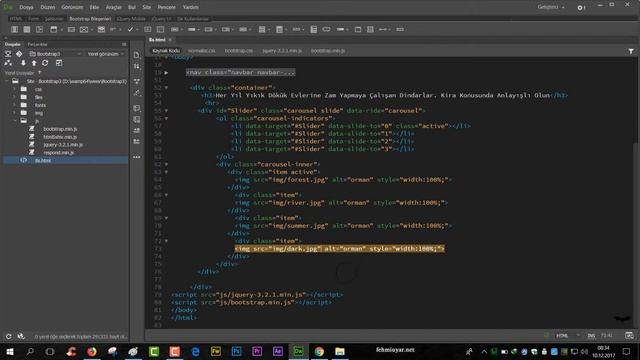This screenshot has height=360, width=640.
Task: Select respond.min.js in Files tree
Action: coord(59,153)
